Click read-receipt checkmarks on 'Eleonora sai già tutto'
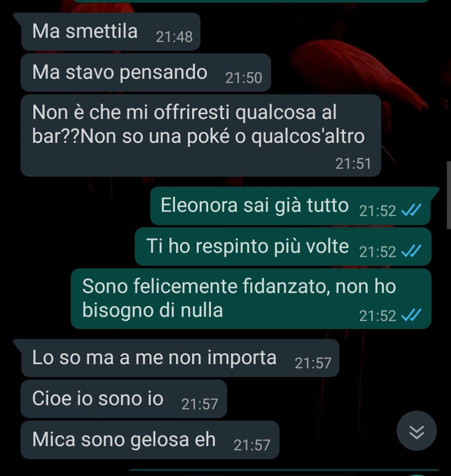Viewport: 451px width, 476px height. pyautogui.click(x=411, y=210)
